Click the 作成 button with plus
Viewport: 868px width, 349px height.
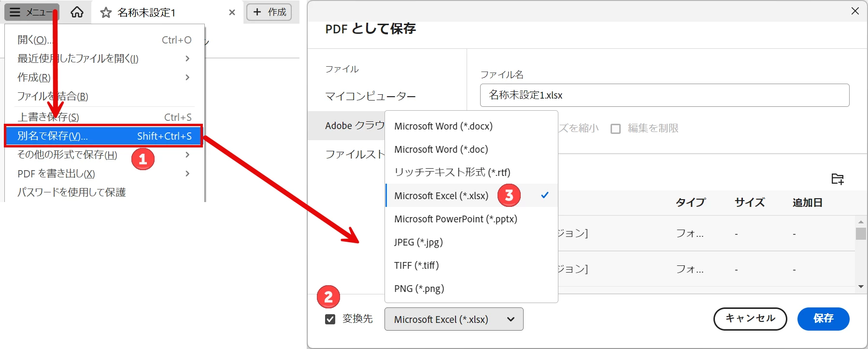[269, 12]
